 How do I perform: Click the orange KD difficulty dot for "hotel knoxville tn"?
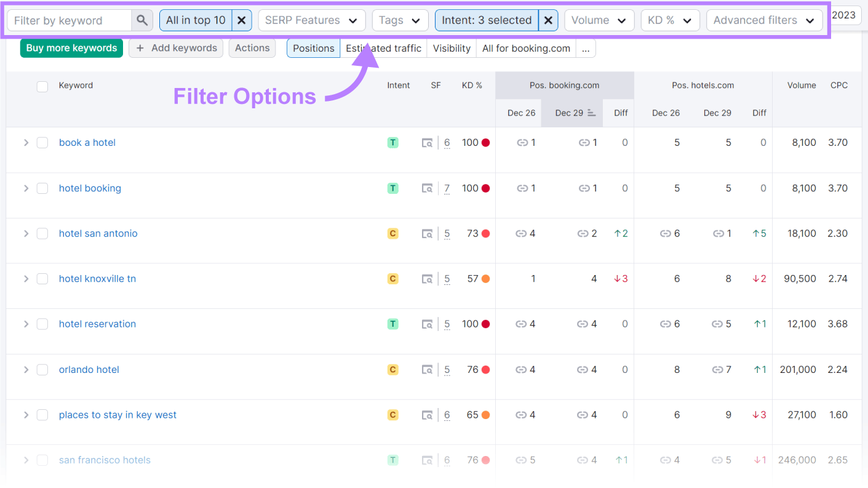pos(487,278)
